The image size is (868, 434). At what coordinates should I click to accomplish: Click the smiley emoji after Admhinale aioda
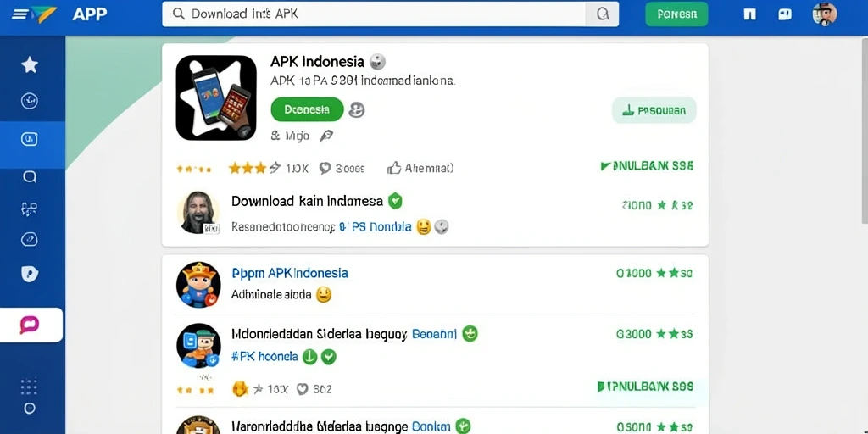point(323,294)
